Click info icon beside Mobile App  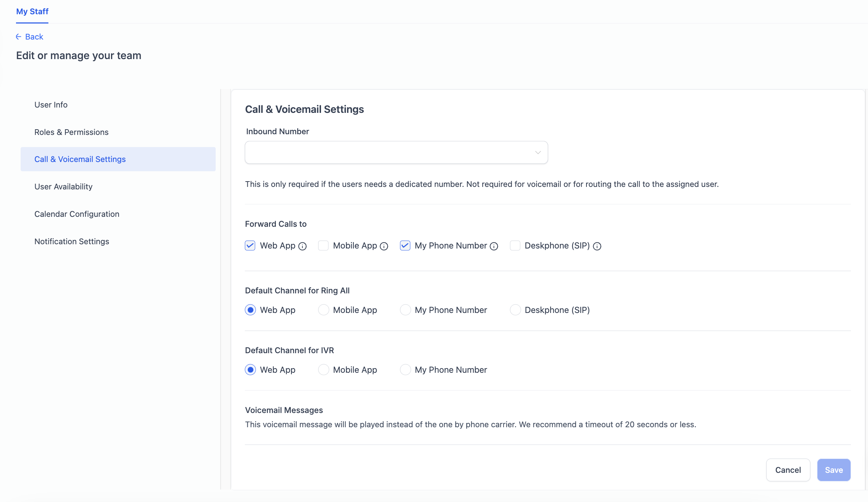384,246
